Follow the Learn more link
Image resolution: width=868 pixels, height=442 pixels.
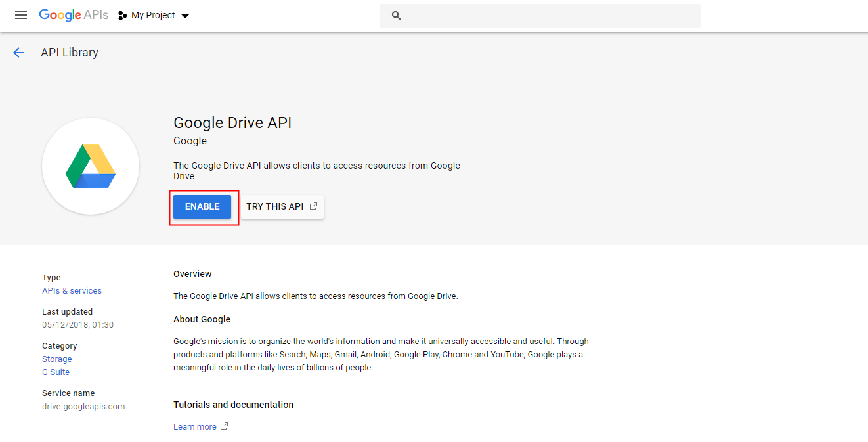tap(194, 427)
